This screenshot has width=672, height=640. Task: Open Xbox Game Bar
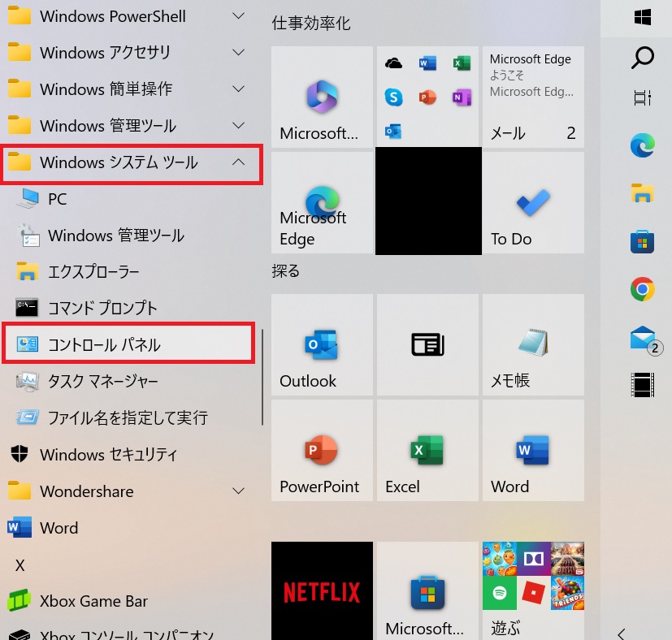(131, 600)
